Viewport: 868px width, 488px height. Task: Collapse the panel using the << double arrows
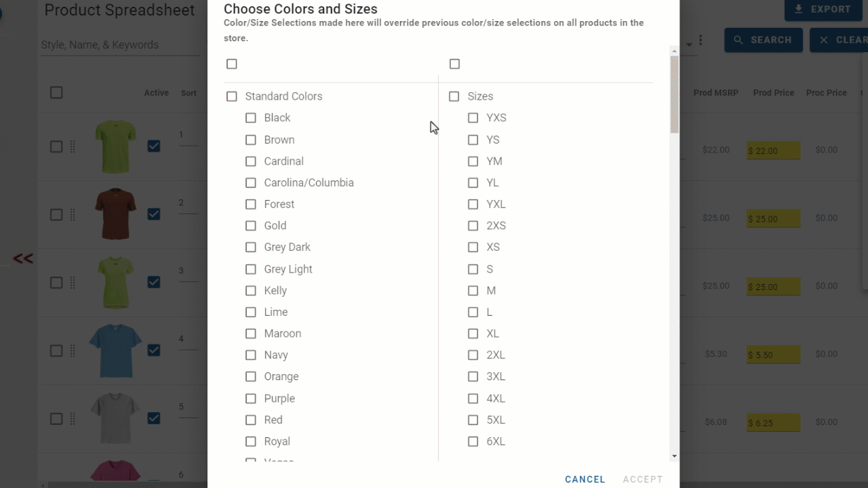tap(22, 258)
